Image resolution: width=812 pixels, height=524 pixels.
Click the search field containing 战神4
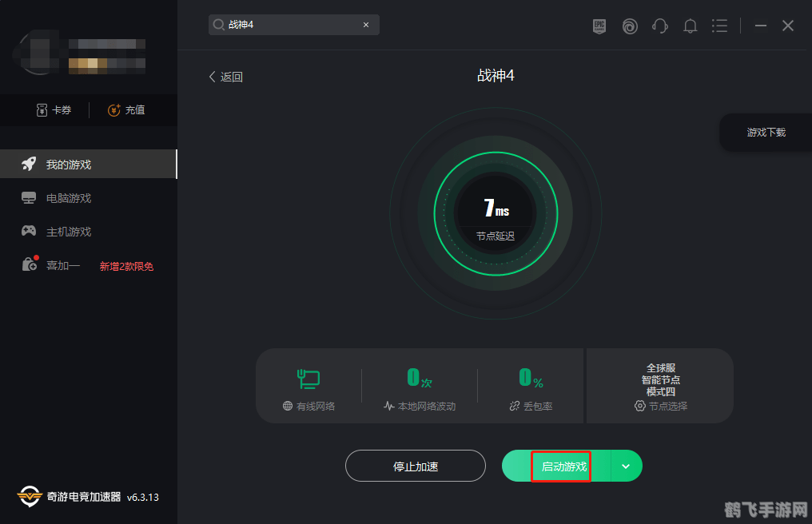(288, 25)
